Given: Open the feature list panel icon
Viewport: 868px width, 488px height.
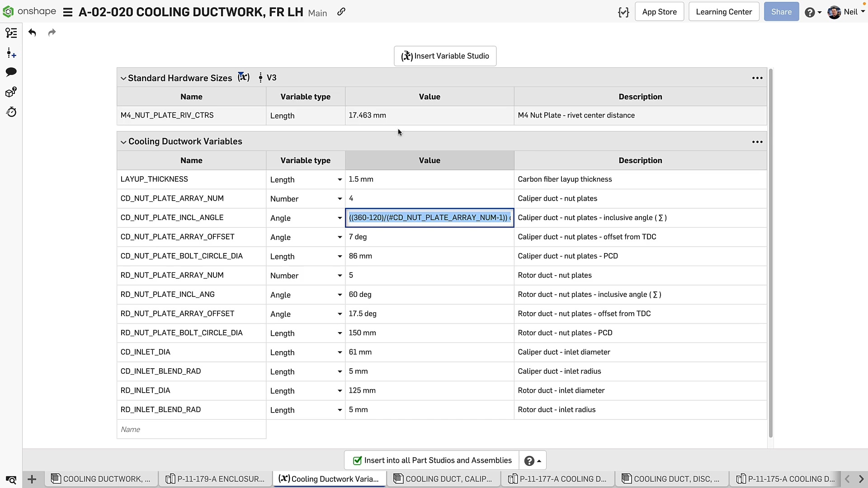Looking at the screenshot, I should click(x=11, y=33).
